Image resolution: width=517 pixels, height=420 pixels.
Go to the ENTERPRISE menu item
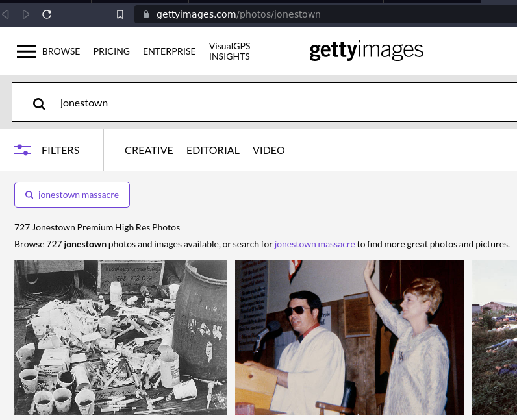[169, 51]
